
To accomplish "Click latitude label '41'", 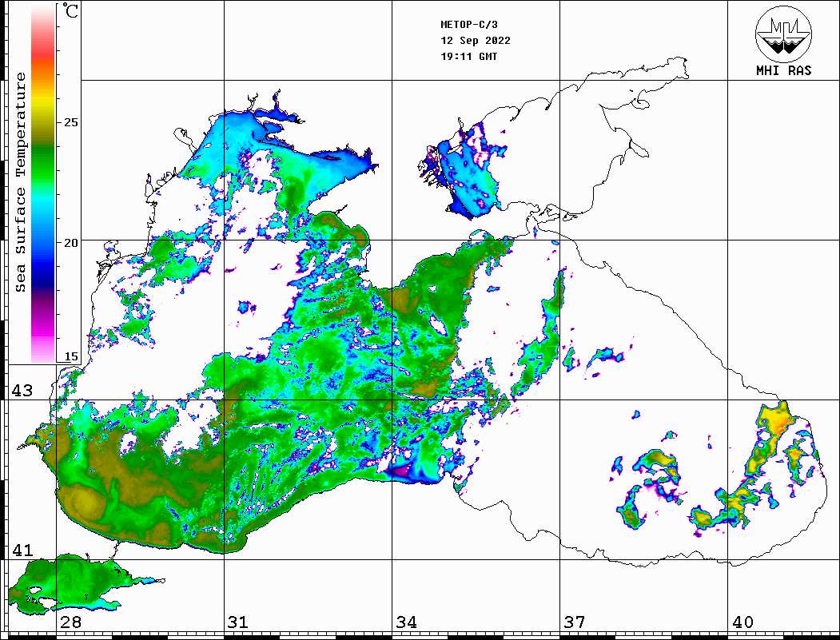I will (22, 550).
